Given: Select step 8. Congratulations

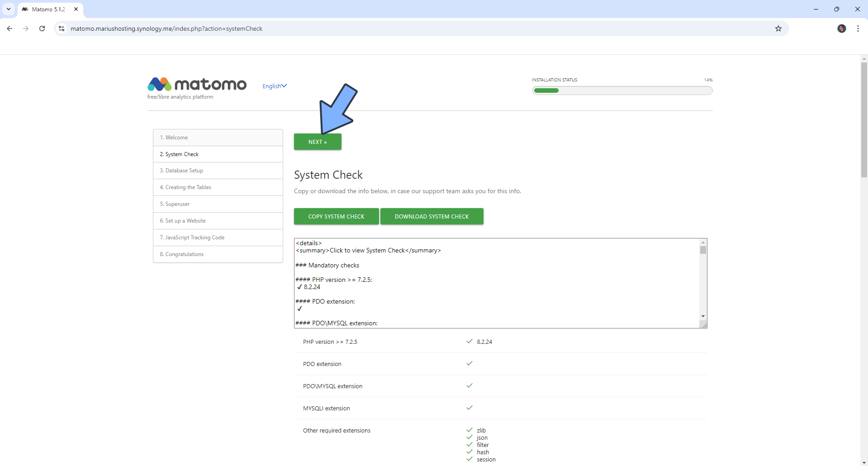Looking at the screenshot, I should pyautogui.click(x=218, y=254).
